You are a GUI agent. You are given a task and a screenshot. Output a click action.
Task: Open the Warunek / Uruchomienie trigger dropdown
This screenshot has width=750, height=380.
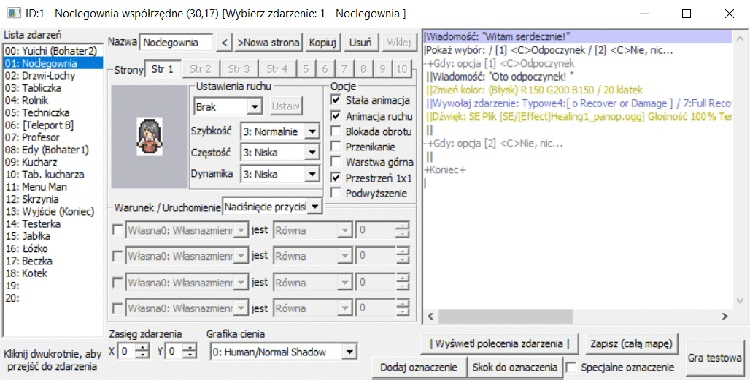click(x=315, y=207)
